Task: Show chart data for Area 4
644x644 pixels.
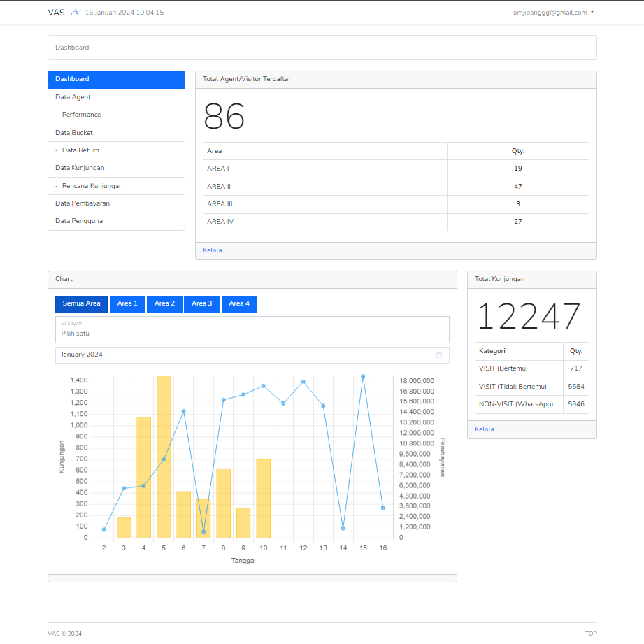Action: [x=239, y=304]
